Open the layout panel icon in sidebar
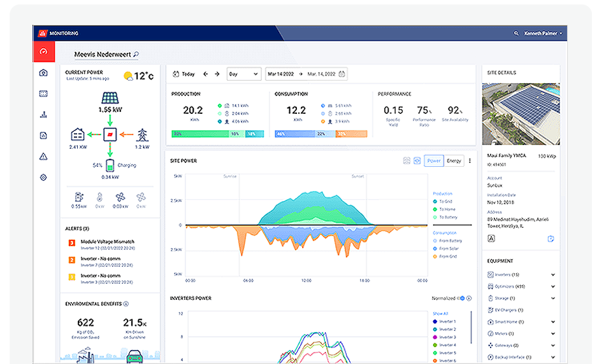 point(43,94)
